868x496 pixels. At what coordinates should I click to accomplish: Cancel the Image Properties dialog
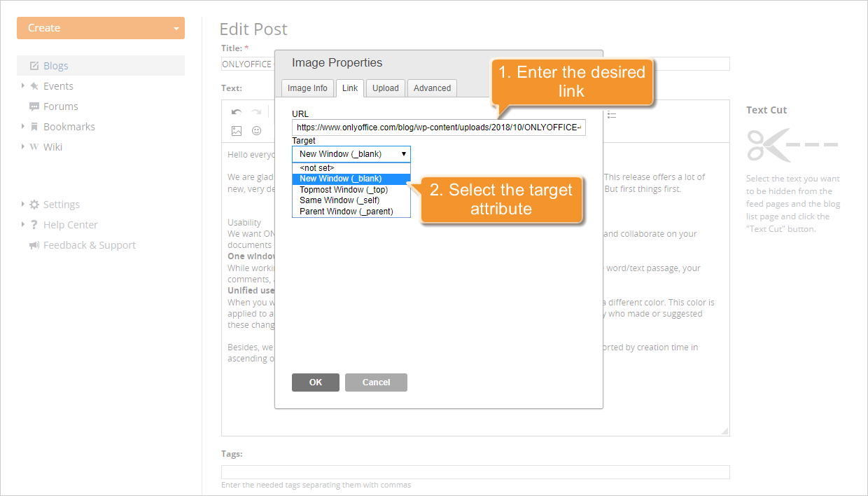(376, 382)
